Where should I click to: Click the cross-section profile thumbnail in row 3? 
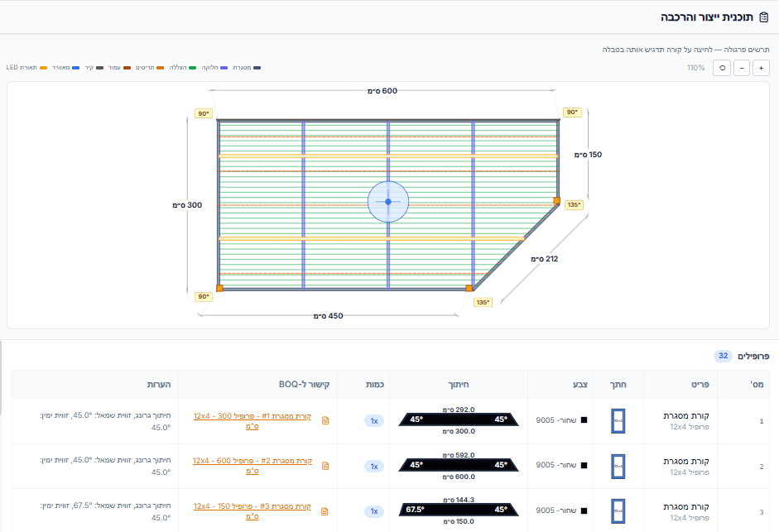[x=618, y=511]
